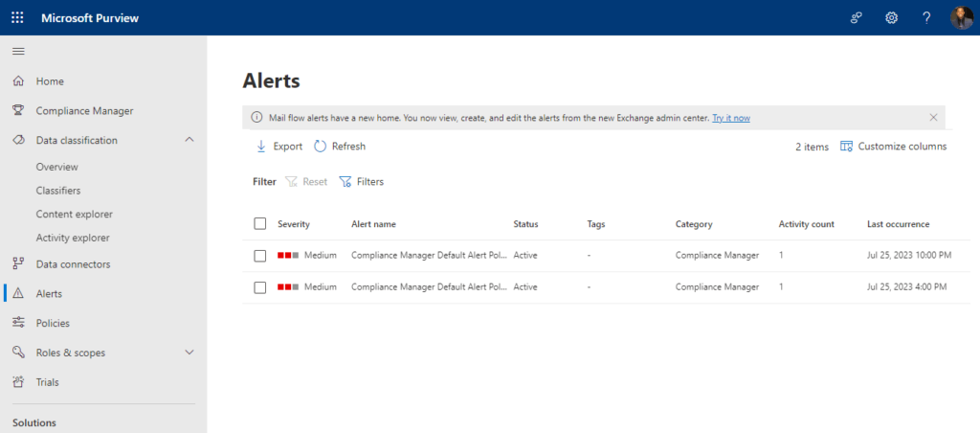Viewport: 980px width, 433px height.
Task: Collapse the navigation hamburger menu
Action: (x=18, y=51)
